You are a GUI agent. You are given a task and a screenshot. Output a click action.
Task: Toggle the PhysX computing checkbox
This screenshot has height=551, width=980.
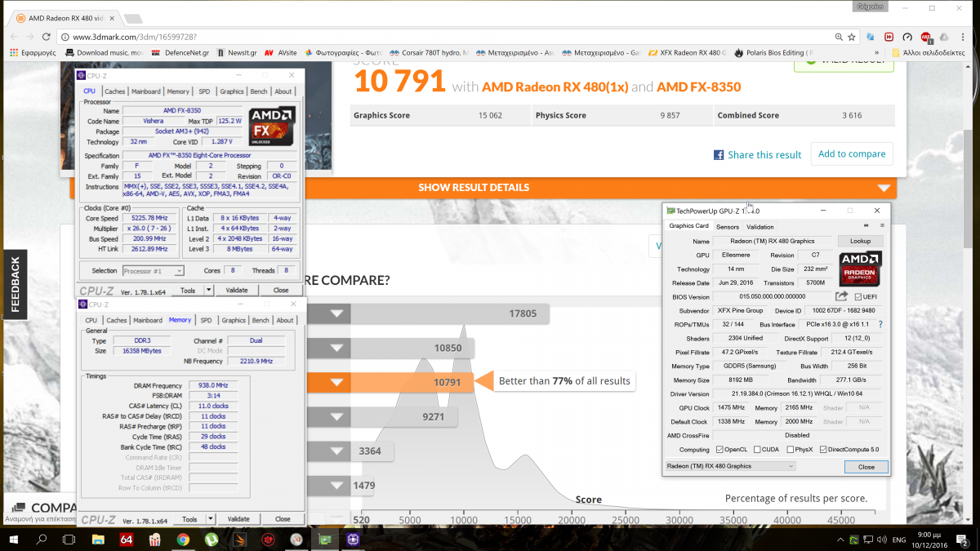(791, 449)
